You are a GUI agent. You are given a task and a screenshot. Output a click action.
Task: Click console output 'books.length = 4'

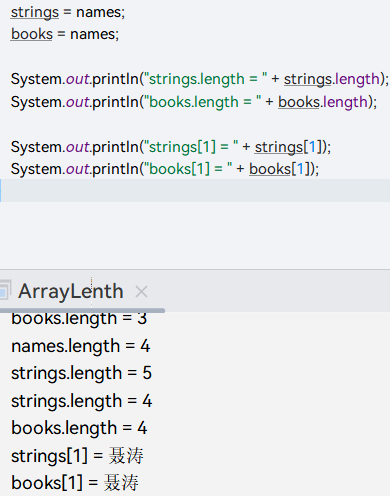tap(79, 428)
